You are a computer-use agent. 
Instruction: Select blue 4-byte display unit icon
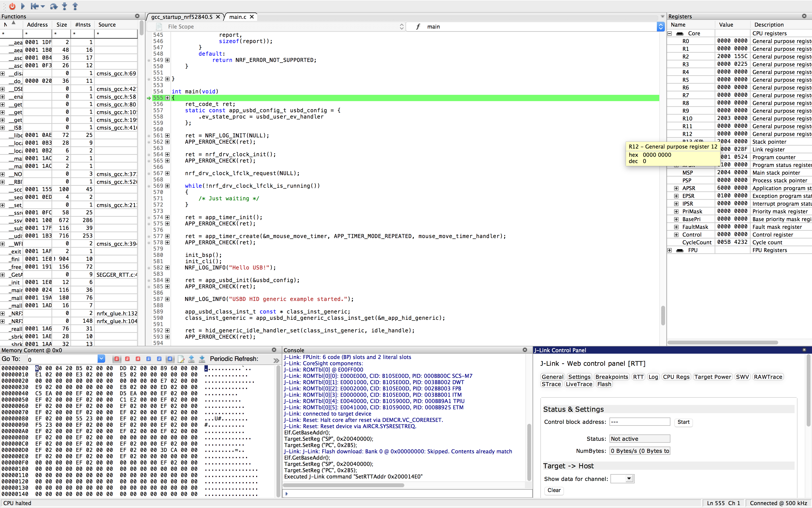[x=170, y=359]
